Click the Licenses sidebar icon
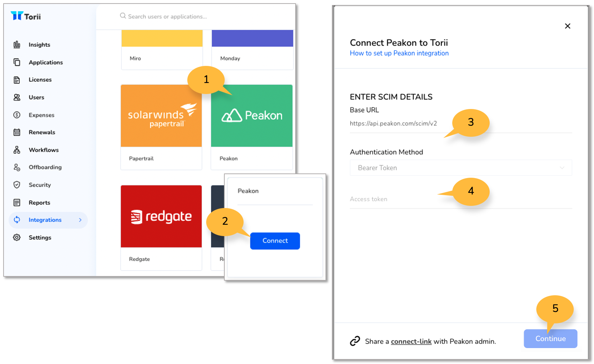 tap(17, 79)
